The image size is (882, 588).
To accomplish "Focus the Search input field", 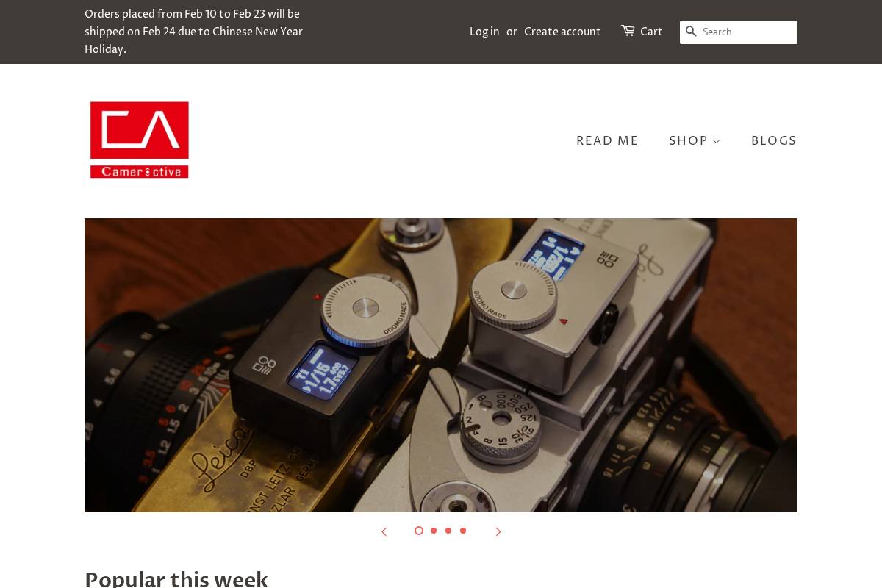I will pos(748,32).
